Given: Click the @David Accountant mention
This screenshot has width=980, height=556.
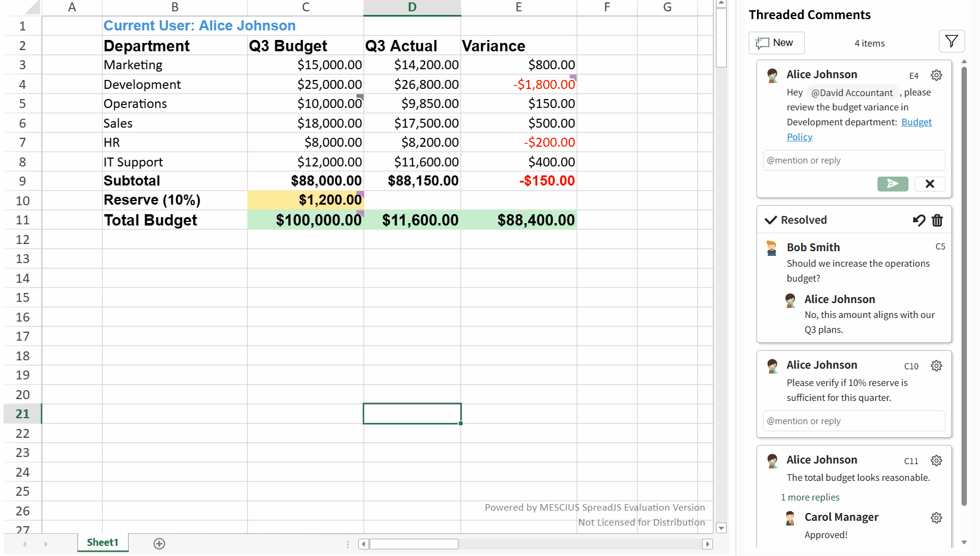Looking at the screenshot, I should [x=852, y=93].
